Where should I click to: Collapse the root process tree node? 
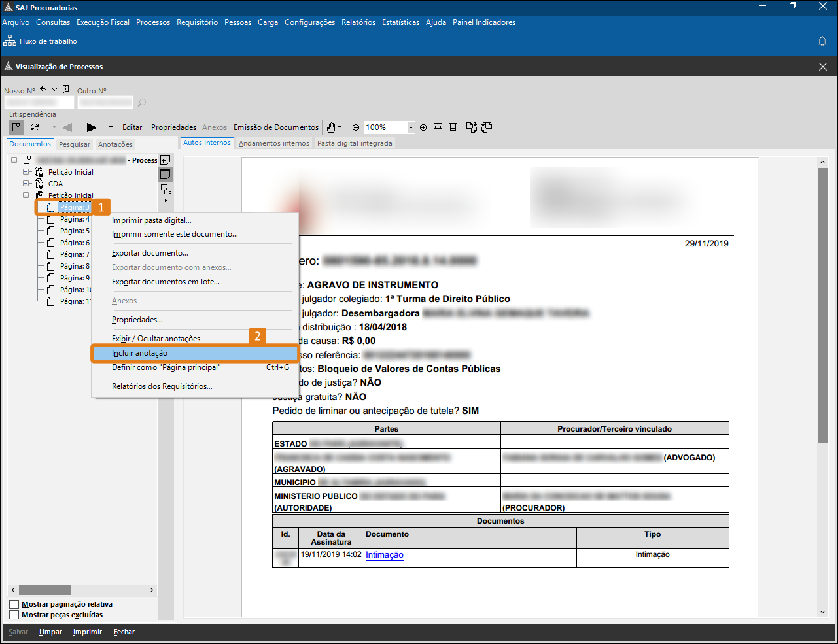click(14, 160)
